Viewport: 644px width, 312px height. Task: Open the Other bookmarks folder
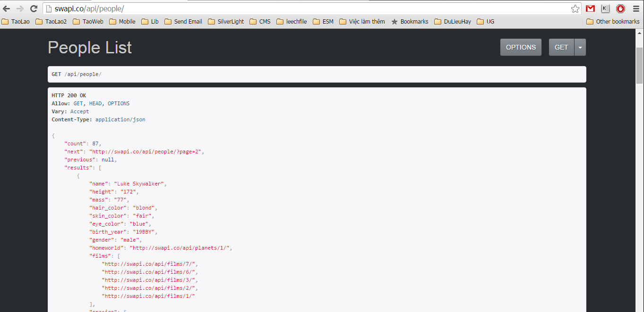(x=613, y=21)
